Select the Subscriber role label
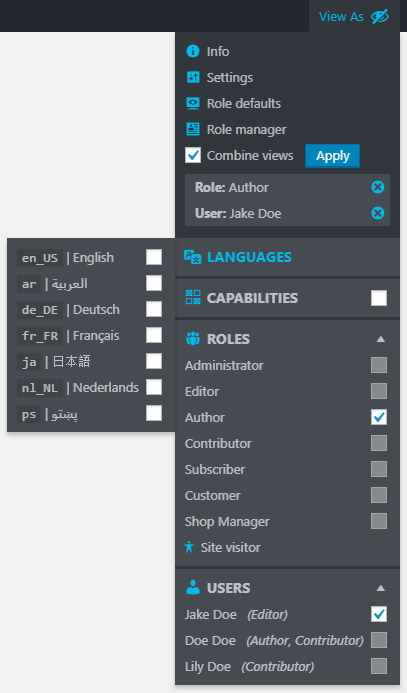Image resolution: width=407 pixels, height=693 pixels. [215, 469]
